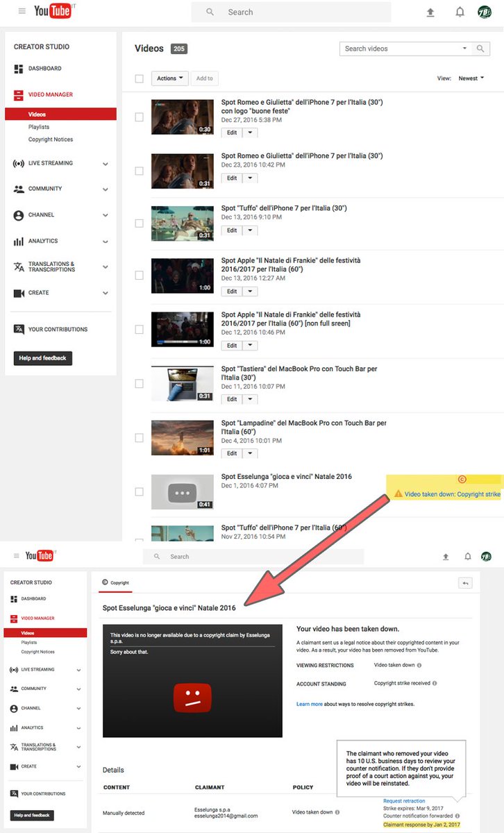Image resolution: width=504 pixels, height=833 pixels.
Task: Select checkbox for Romeo e Giulietta buone feste video
Action: [139, 117]
